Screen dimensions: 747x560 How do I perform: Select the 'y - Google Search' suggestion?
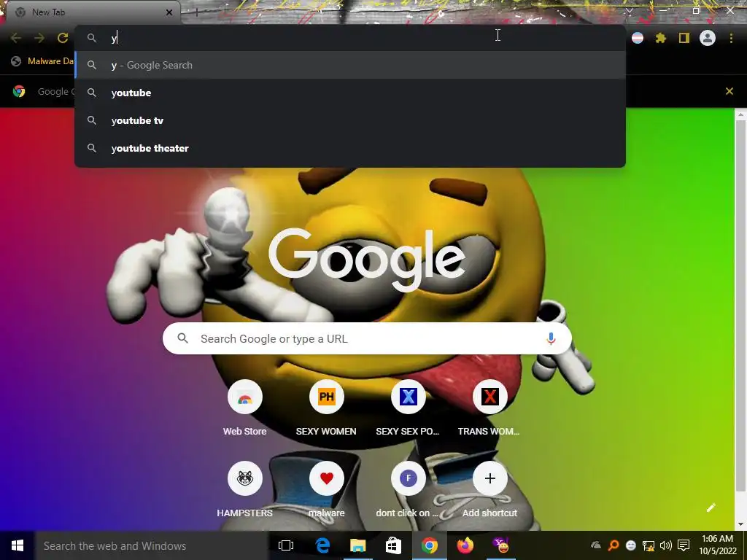(x=350, y=65)
